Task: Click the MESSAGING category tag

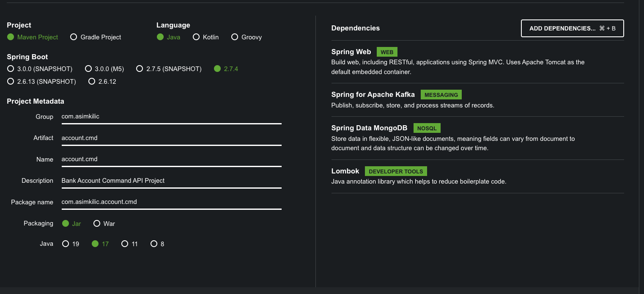Action: coord(441,95)
